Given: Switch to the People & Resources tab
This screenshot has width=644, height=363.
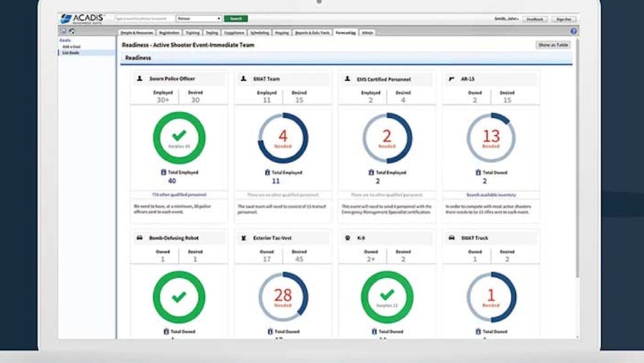Looking at the screenshot, I should point(137,32).
